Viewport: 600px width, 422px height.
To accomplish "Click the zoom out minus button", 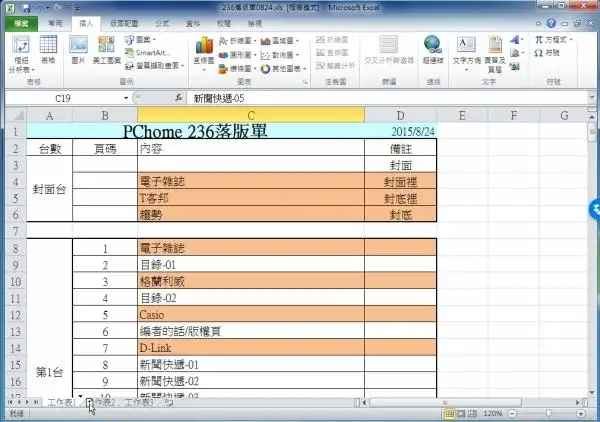I will point(512,414).
